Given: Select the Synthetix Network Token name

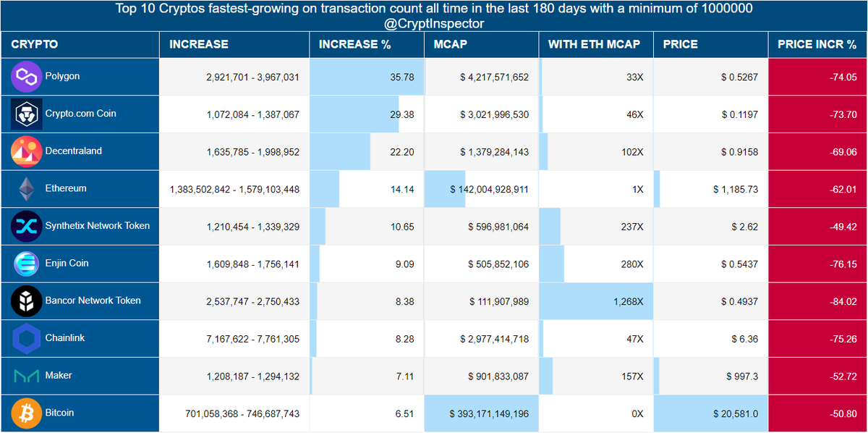Looking at the screenshot, I should point(98,226).
